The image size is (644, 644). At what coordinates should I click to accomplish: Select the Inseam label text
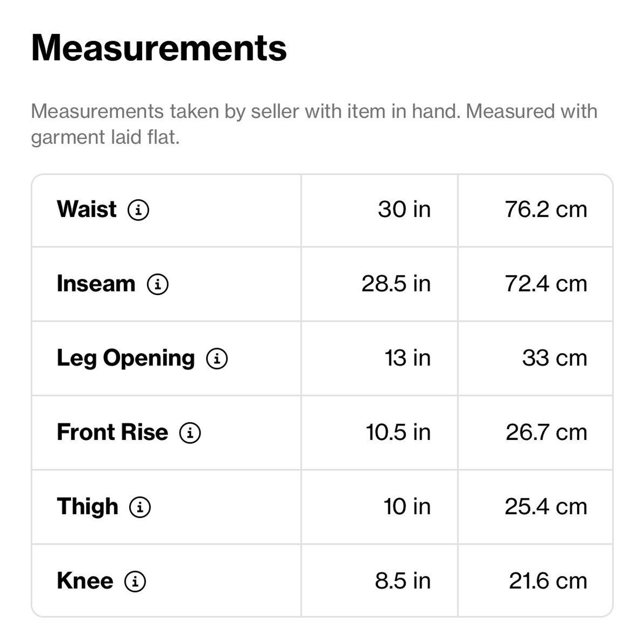pyautogui.click(x=96, y=283)
